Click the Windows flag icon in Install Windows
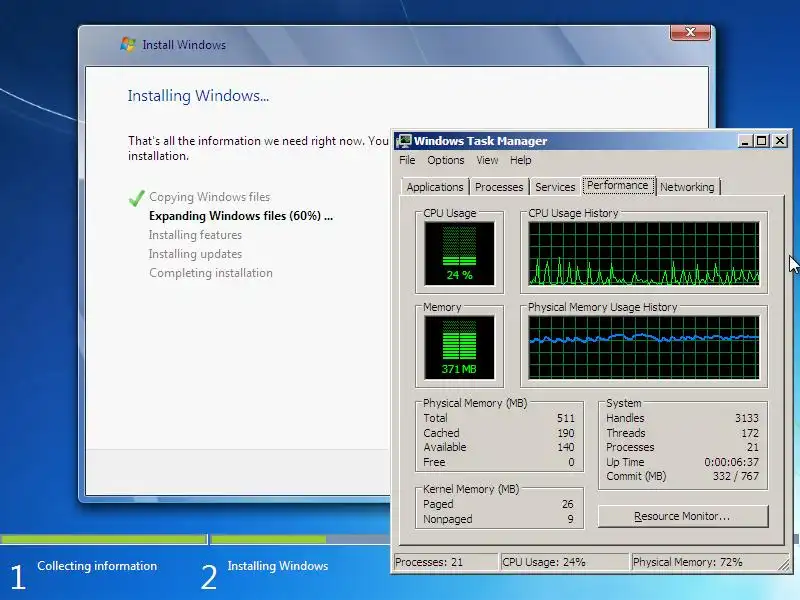Screen dimensions: 800x600 128,44
